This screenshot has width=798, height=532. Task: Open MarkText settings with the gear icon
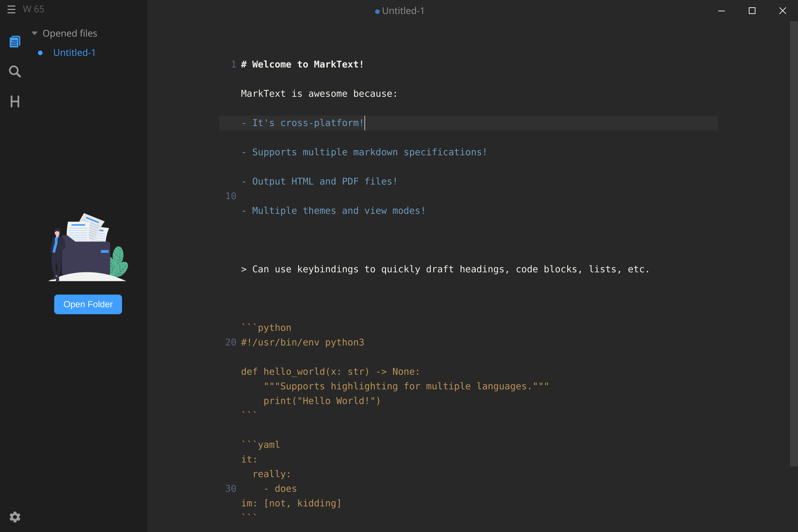click(x=15, y=517)
